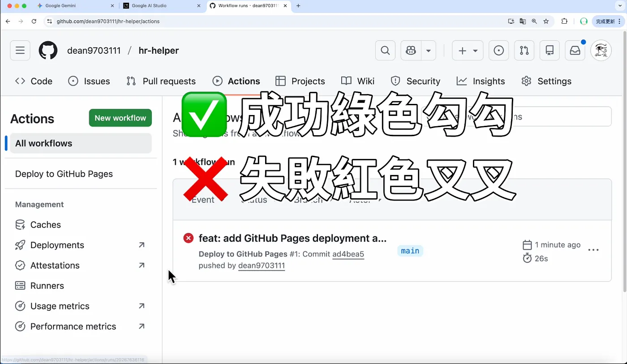Open the GitHub global navigation hamburger menu
Viewport: 627px width, 364px height.
coord(20,51)
